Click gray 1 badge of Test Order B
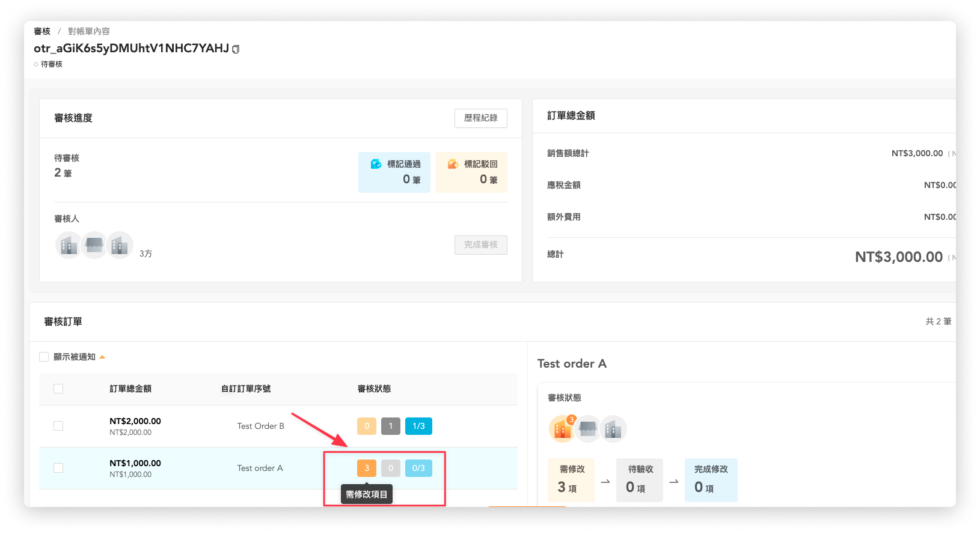Image resolution: width=980 pixels, height=534 pixels. 391,426
